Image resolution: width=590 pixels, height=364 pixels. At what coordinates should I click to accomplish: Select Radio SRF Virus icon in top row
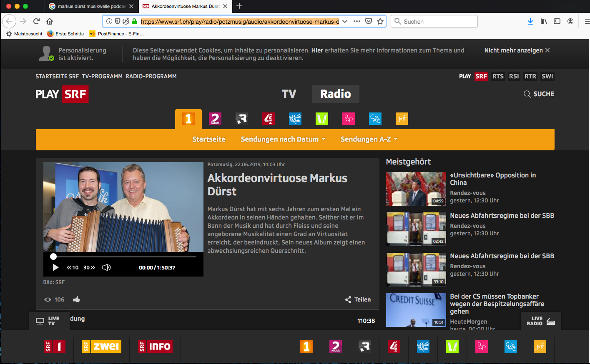tap(322, 119)
